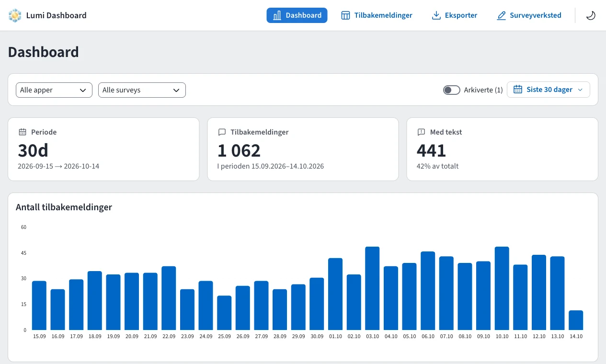Click the 18.09 axis label

click(95, 337)
